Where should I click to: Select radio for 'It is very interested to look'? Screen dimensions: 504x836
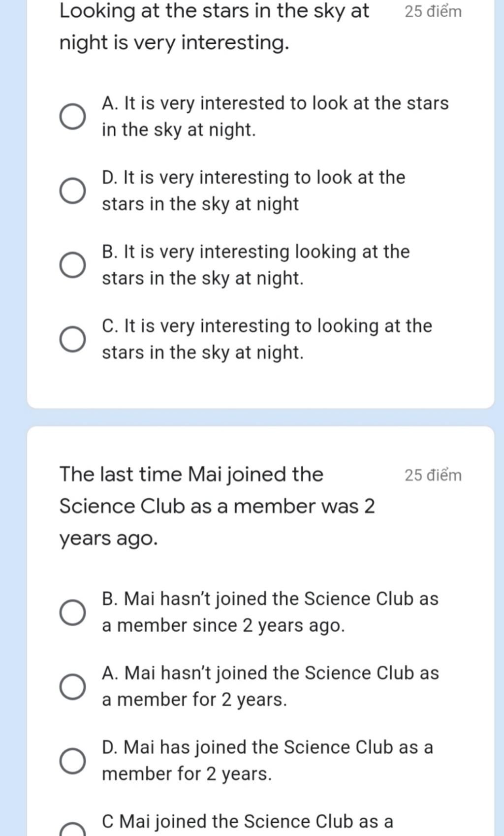tap(73, 117)
